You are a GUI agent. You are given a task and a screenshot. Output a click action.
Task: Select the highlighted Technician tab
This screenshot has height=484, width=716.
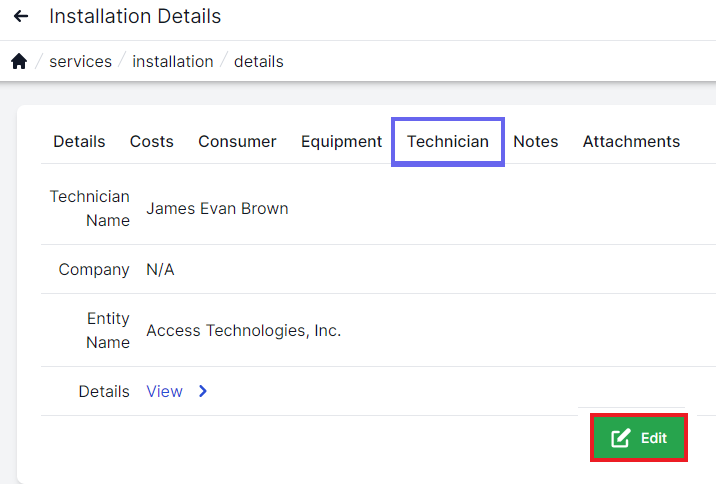[x=447, y=142]
